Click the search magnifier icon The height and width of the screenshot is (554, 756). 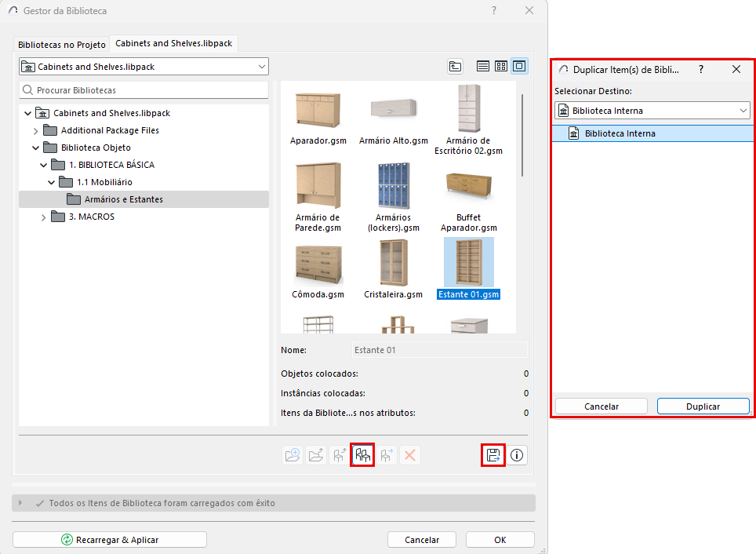coord(28,90)
